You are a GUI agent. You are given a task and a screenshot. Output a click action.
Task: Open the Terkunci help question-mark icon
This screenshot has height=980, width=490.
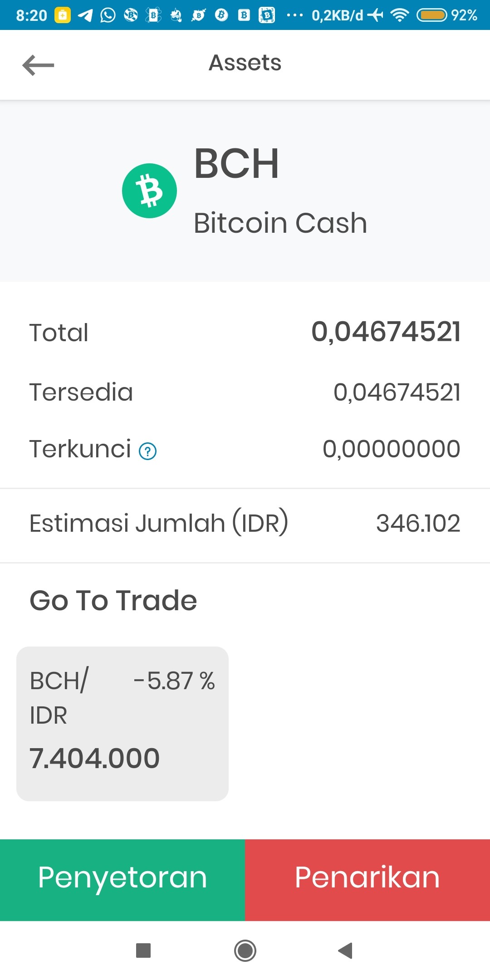[147, 451]
